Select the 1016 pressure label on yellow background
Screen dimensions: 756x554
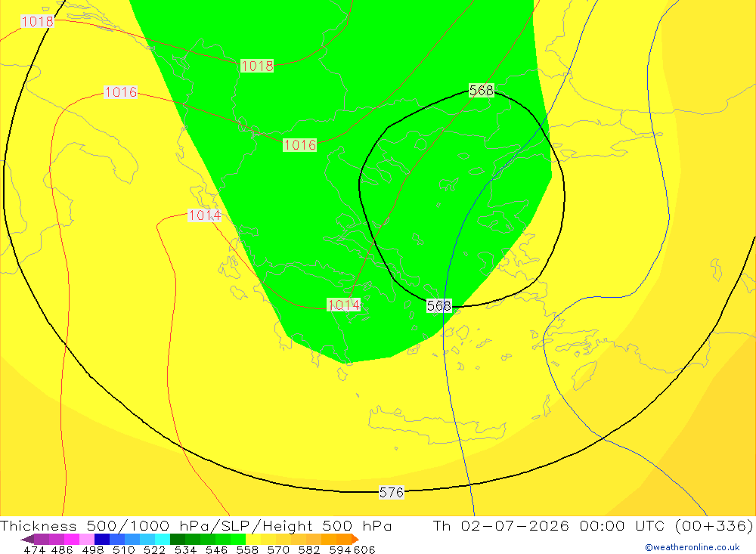pyautogui.click(x=120, y=91)
